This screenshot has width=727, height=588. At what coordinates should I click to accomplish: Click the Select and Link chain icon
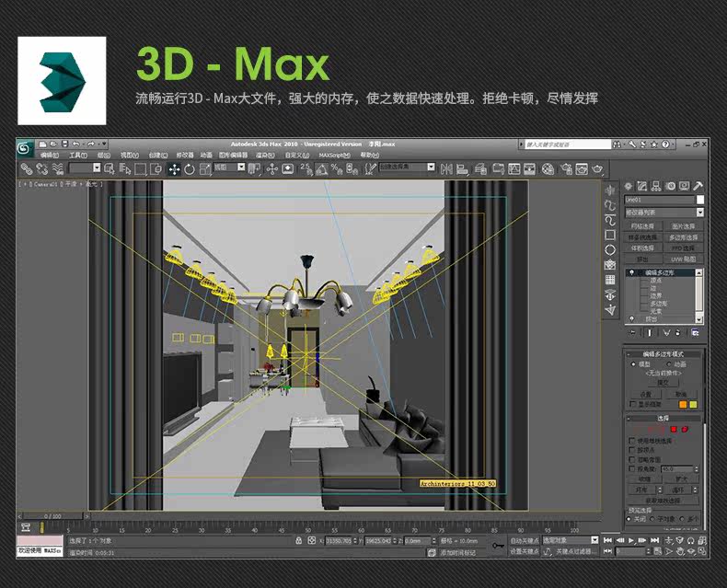coord(27,169)
